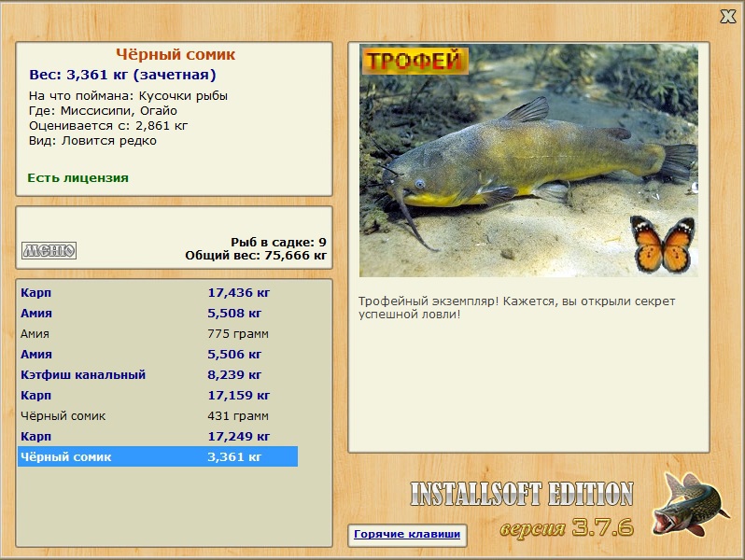Open the Меню button
Viewport: 745px width, 560px height.
(x=49, y=250)
